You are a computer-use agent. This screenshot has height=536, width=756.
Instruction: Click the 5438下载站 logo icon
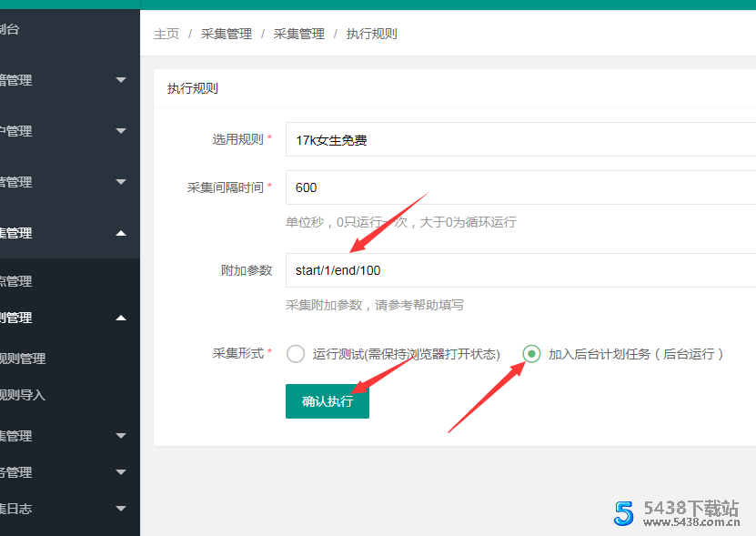pyautogui.click(x=623, y=512)
